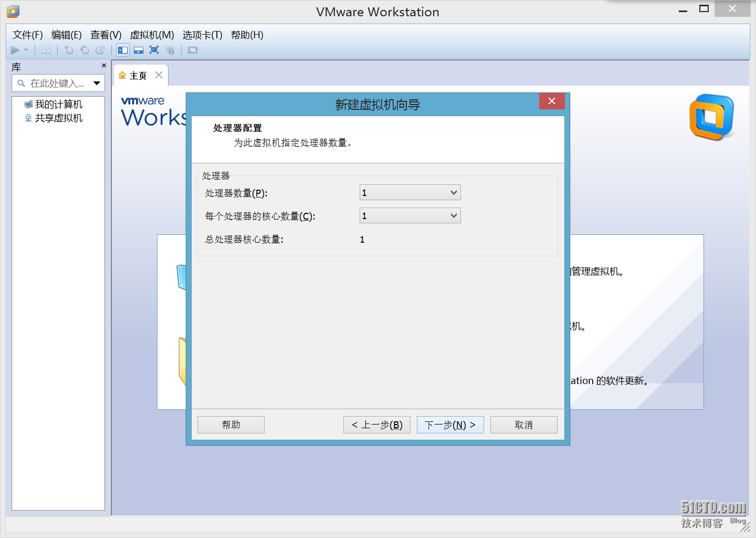The width and height of the screenshot is (756, 538).
Task: Open the power options arrow beside play
Action: point(26,50)
